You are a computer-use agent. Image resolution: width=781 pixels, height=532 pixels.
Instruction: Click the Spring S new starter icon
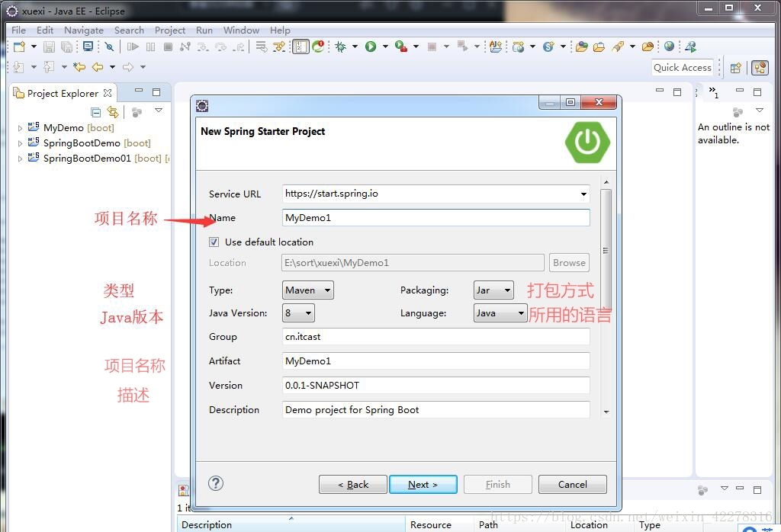click(x=548, y=46)
